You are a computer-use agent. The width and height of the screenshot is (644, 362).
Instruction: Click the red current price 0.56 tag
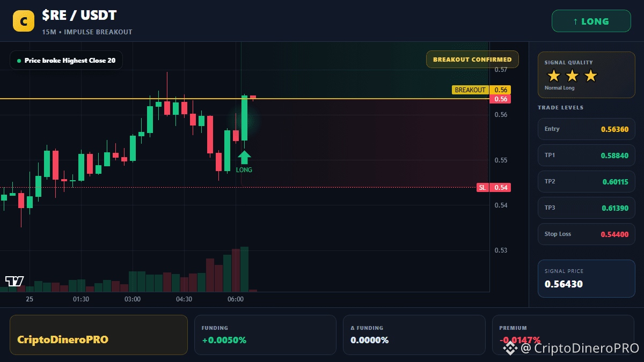pos(500,99)
